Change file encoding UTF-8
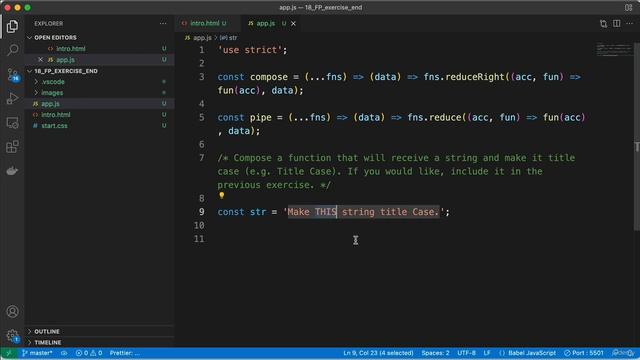Image resolution: width=640 pixels, height=360 pixels. coord(467,353)
